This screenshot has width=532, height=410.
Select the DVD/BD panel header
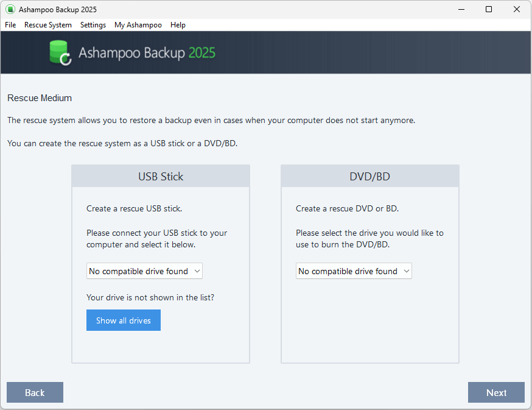[x=369, y=175]
